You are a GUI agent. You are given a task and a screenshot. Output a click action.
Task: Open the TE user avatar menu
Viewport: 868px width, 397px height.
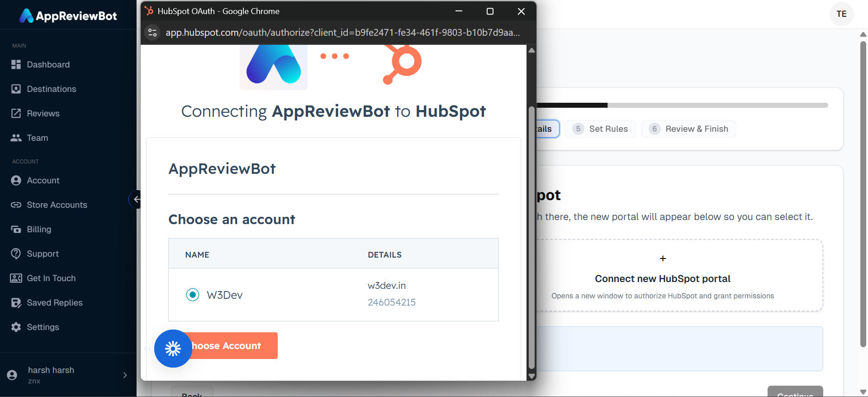(841, 14)
